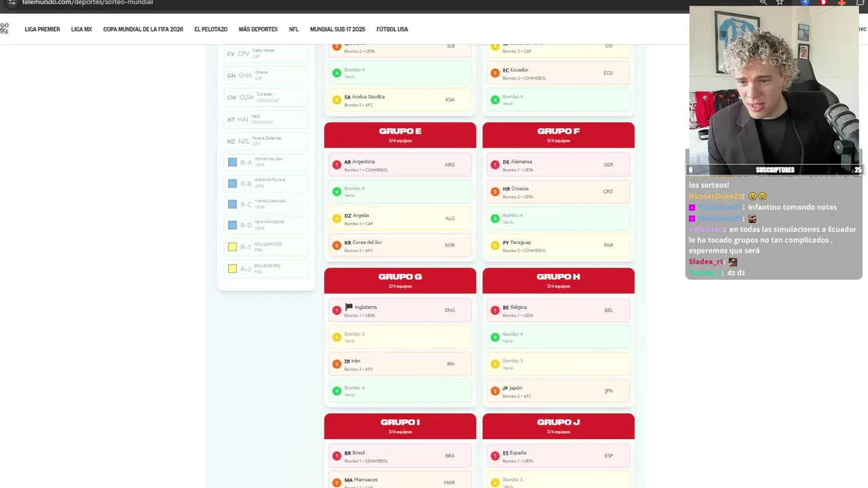Viewport: 868px width, 488px height.
Task: Click the yellow 3 badge beside Paraguay
Action: coord(495,245)
